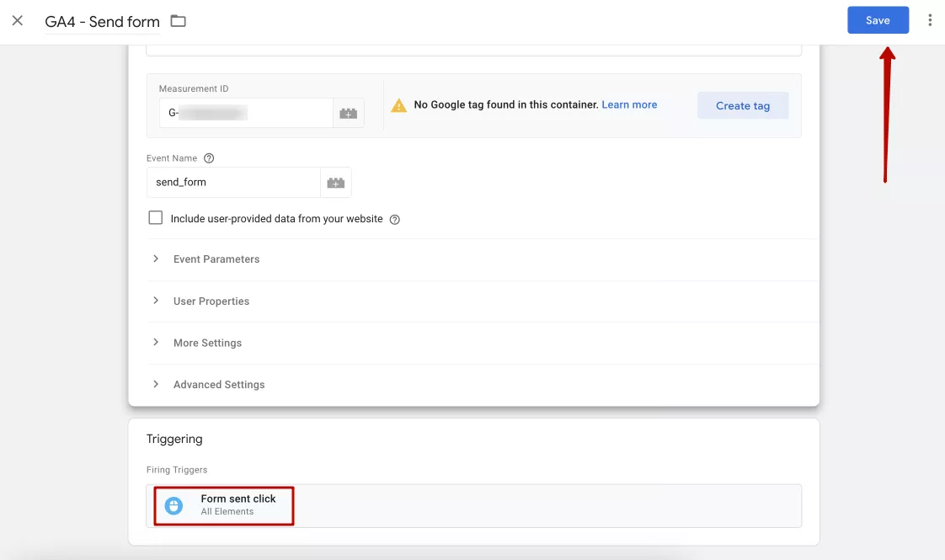This screenshot has height=560, width=945.
Task: Click the send_form Event Name field
Action: pos(233,182)
